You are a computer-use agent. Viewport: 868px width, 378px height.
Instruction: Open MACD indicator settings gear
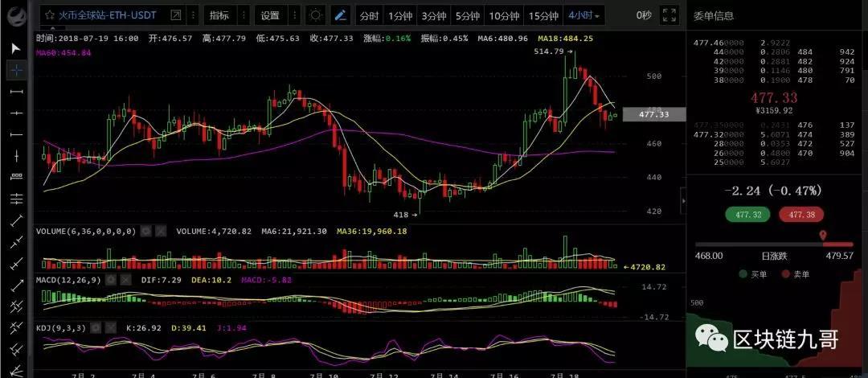click(x=111, y=280)
